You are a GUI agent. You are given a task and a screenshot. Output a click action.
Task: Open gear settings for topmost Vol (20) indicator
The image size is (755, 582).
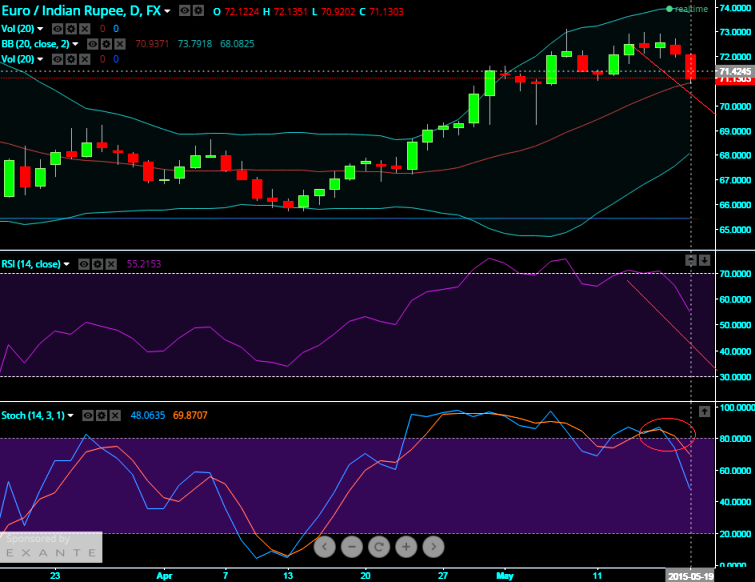(x=71, y=29)
